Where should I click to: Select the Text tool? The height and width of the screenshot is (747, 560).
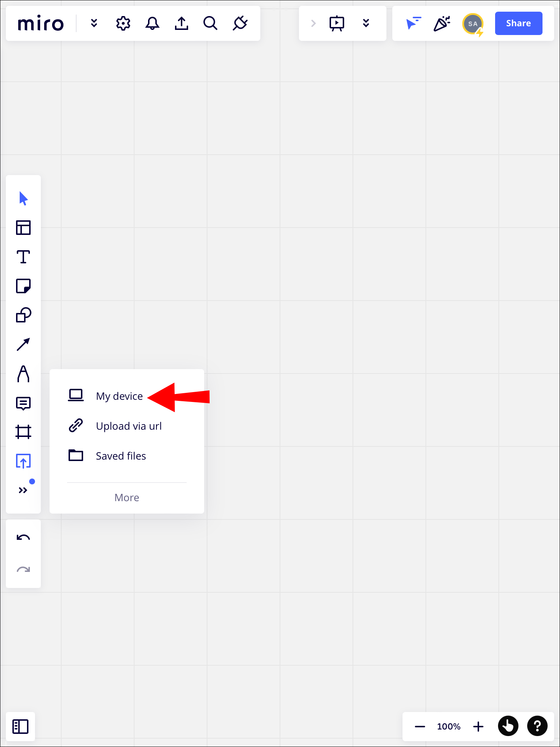pyautogui.click(x=23, y=257)
